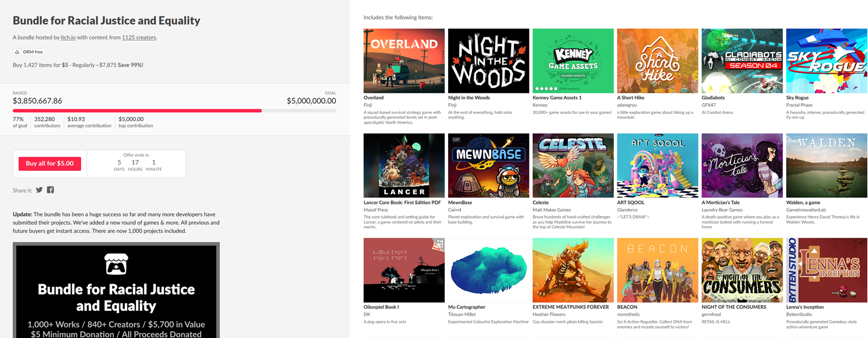Open the 1125 creators link
Viewport: 868px width, 338px height.
139,37
